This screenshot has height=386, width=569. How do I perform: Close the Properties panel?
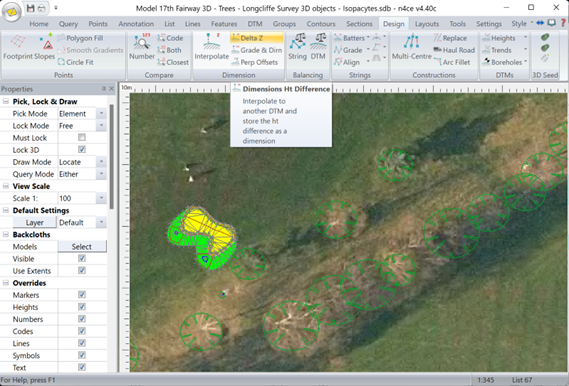point(111,89)
